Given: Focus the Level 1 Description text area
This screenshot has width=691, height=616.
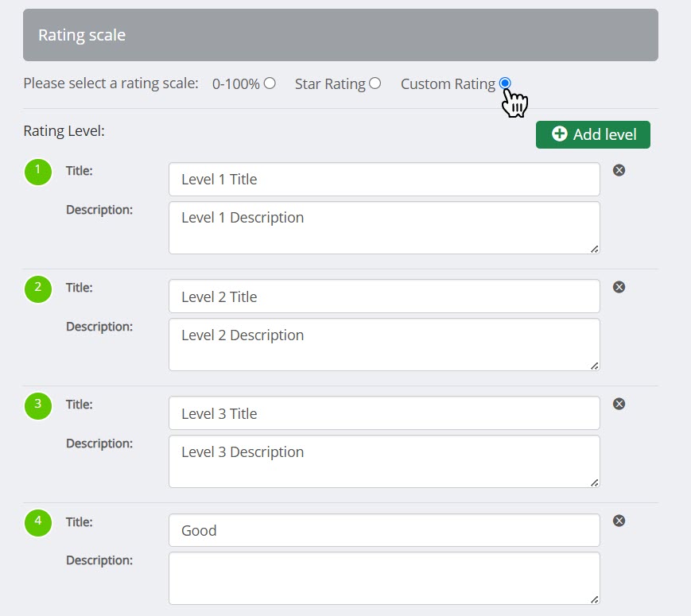Looking at the screenshot, I should pos(384,227).
